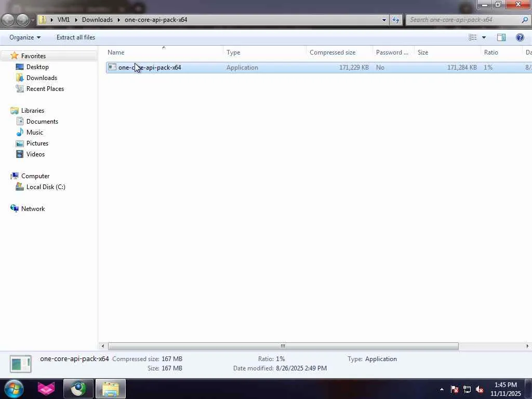The height and width of the screenshot is (399, 532).
Task: Click the Videos film strip icon
Action: tap(20, 154)
